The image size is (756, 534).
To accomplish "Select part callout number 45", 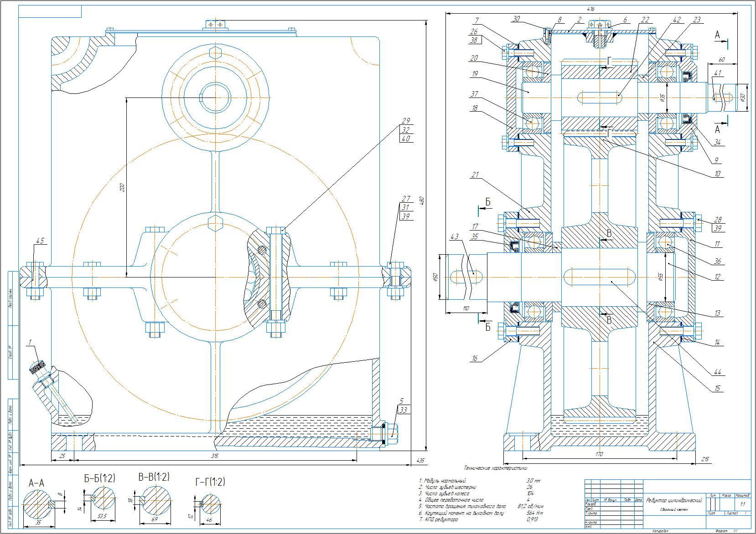I will tap(40, 241).
